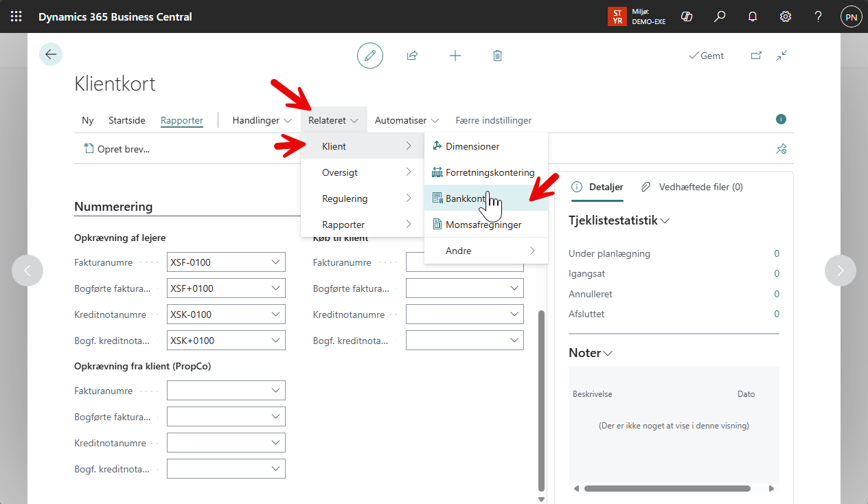This screenshot has height=504, width=868.
Task: Open the app launcher waffle icon
Action: point(16,16)
